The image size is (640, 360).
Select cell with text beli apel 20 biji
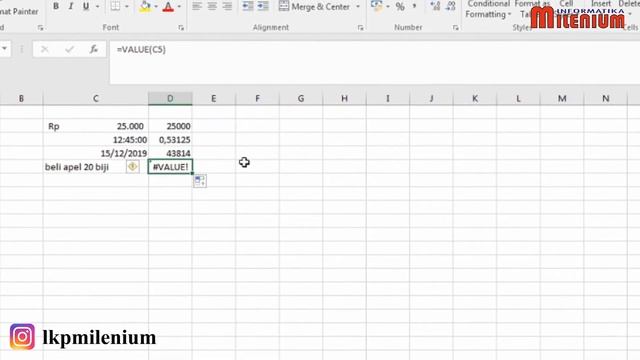pos(96,167)
